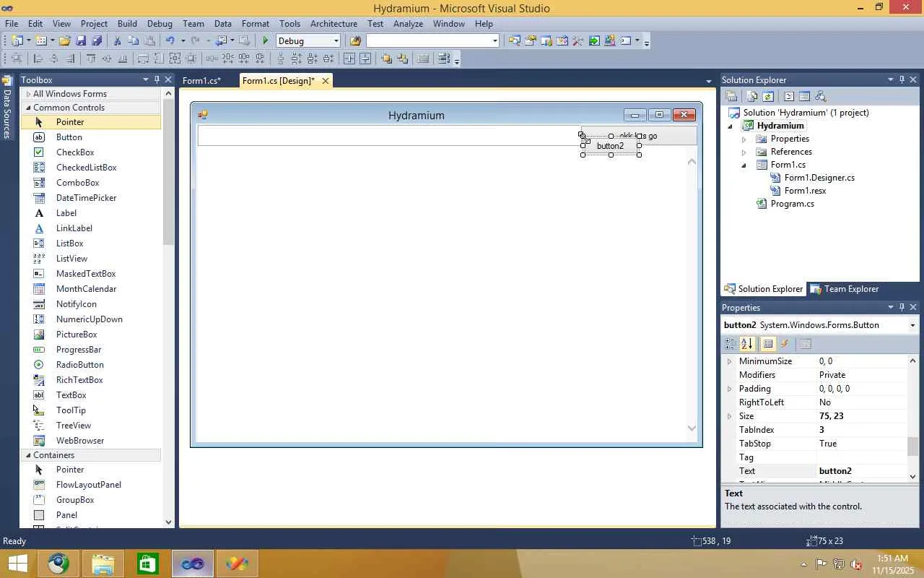Click the Refresh icon in Solution Explorer
Viewport: 924px width, 578px height.
(768, 96)
